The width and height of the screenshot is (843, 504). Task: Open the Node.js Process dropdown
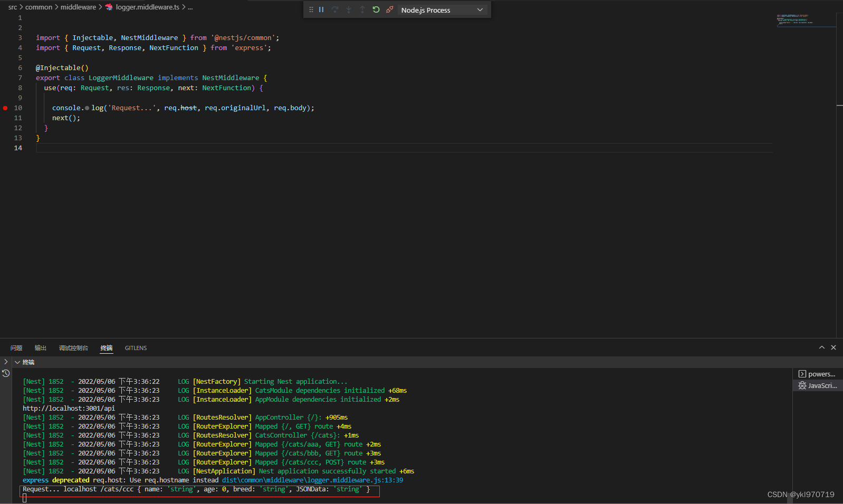tap(442, 10)
